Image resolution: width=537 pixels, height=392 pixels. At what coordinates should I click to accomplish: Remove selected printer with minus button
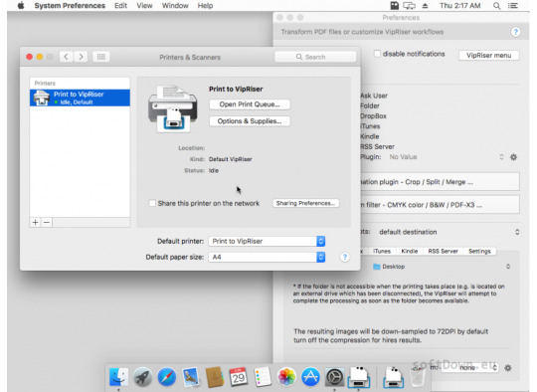(47, 223)
